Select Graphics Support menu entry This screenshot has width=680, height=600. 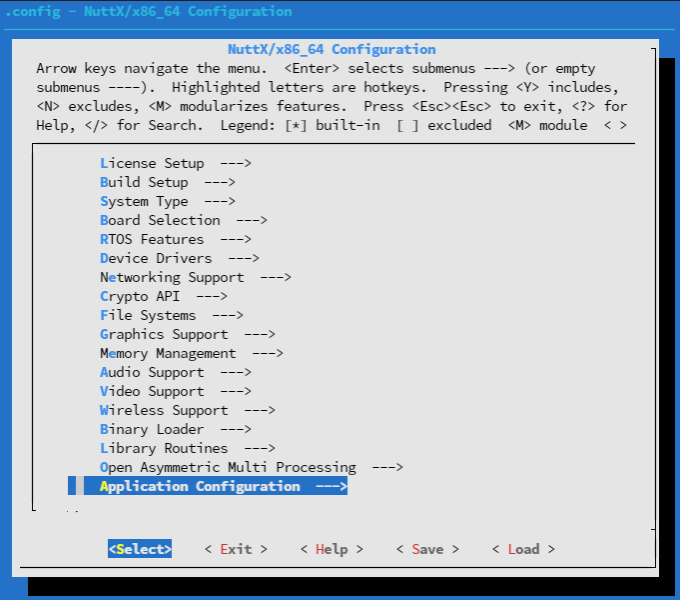point(187,334)
